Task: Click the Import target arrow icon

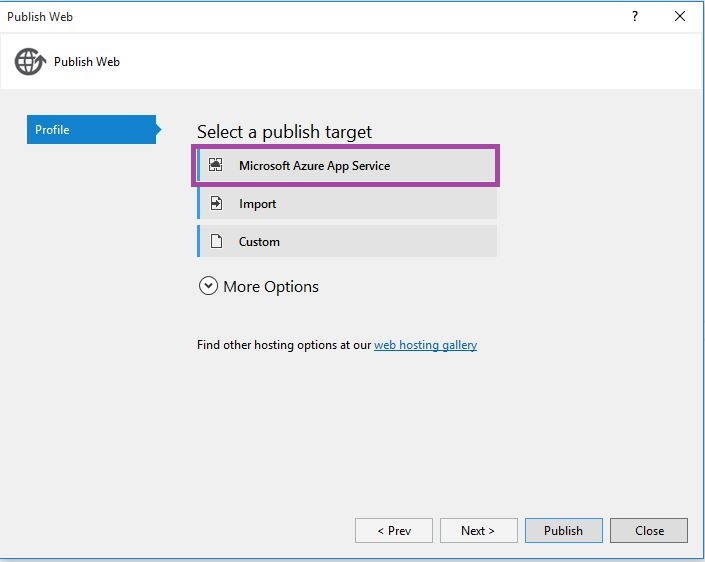Action: coord(216,204)
